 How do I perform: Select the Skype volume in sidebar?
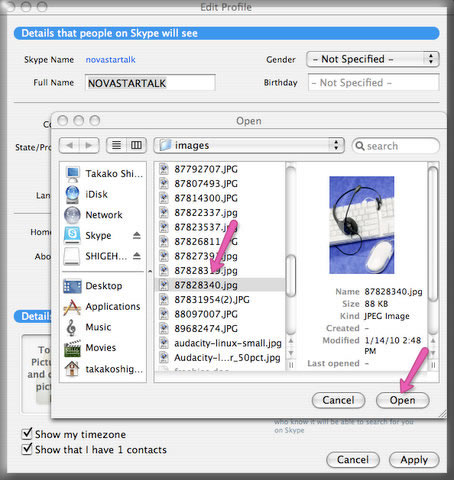(97, 236)
